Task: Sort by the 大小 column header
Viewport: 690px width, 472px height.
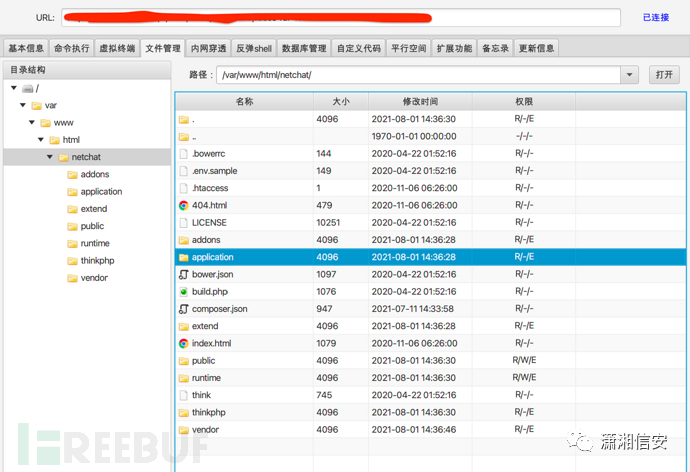Action: tap(341, 102)
